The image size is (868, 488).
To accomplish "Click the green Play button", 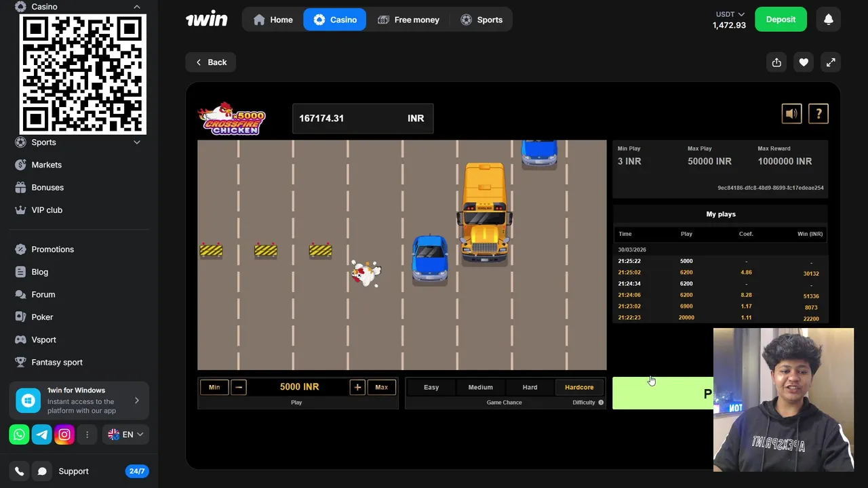I will click(x=663, y=393).
